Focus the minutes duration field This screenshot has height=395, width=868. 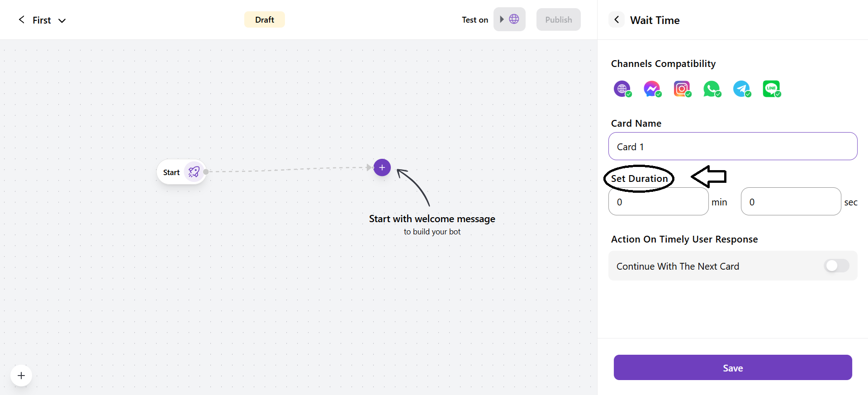(658, 201)
